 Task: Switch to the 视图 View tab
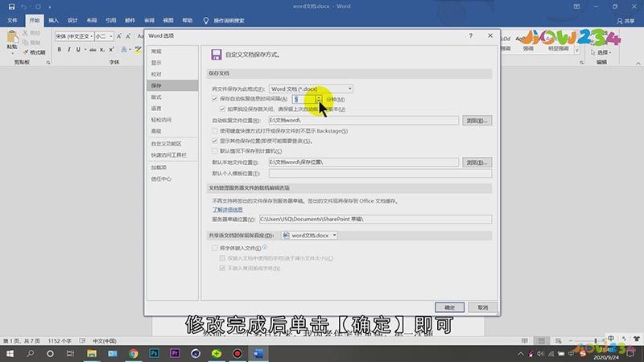point(168,20)
